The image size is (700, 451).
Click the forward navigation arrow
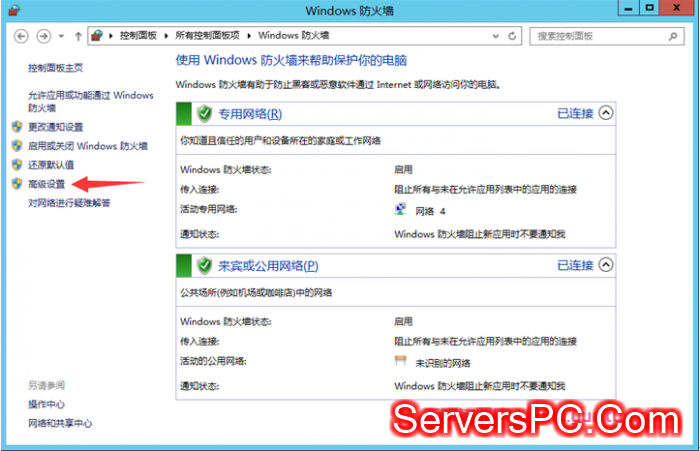coord(43,36)
